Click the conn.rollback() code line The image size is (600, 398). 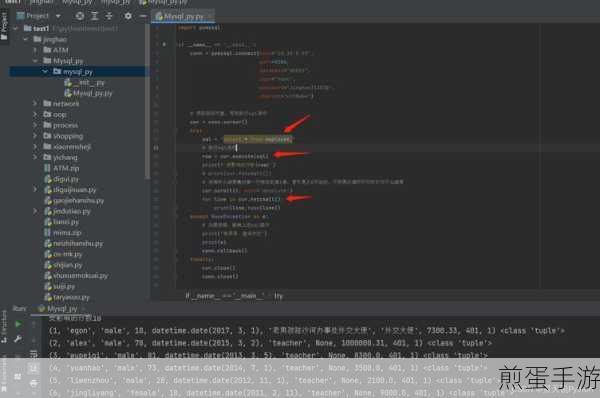225,251
